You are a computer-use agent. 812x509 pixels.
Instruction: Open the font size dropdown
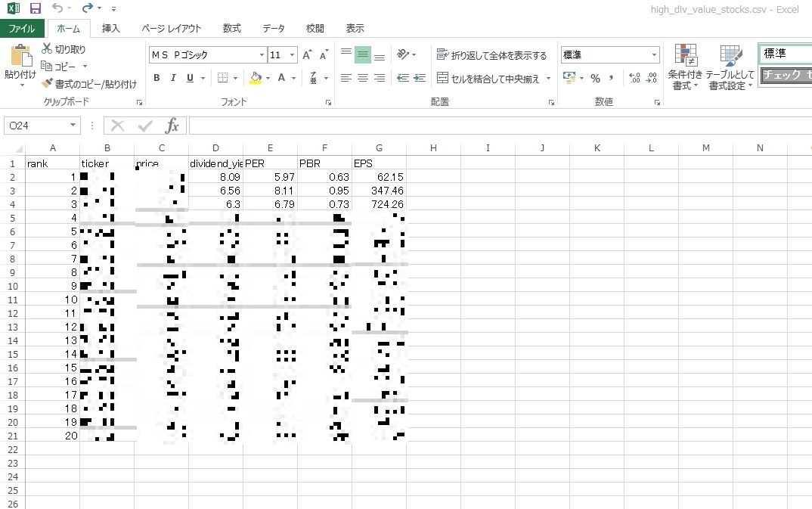coord(292,55)
